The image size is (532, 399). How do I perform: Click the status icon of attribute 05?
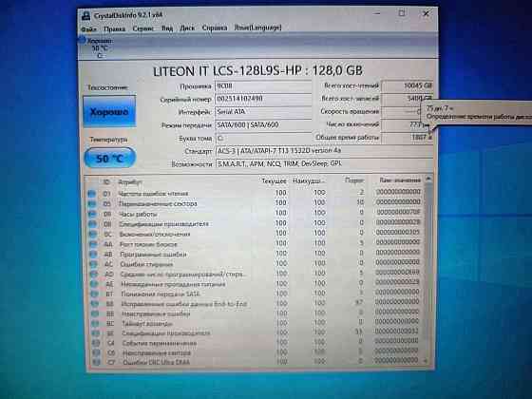tap(92, 204)
